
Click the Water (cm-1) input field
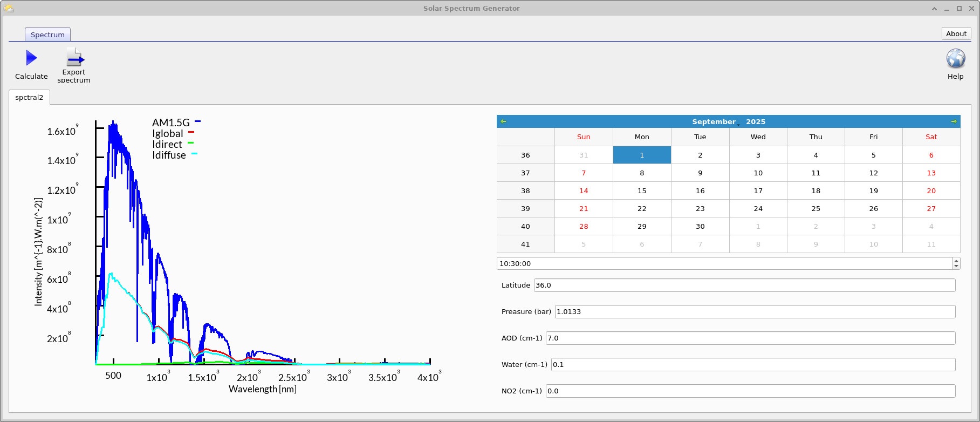pyautogui.click(x=752, y=365)
